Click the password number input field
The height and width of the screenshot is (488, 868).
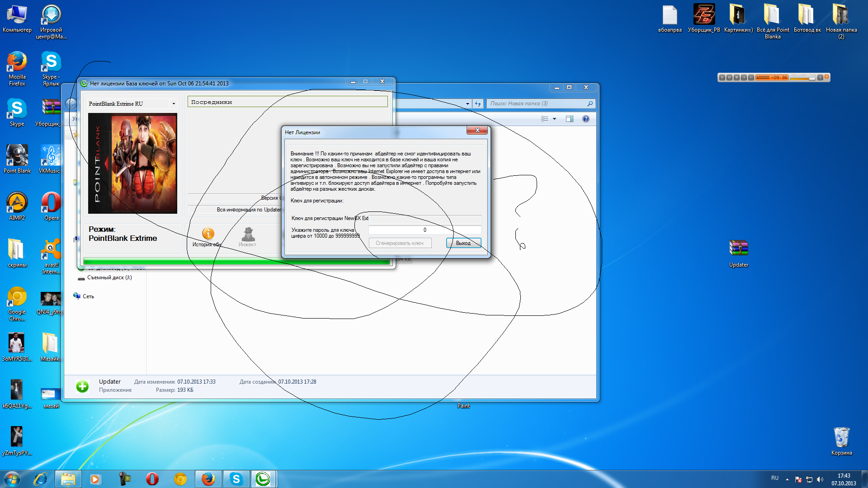pyautogui.click(x=425, y=230)
